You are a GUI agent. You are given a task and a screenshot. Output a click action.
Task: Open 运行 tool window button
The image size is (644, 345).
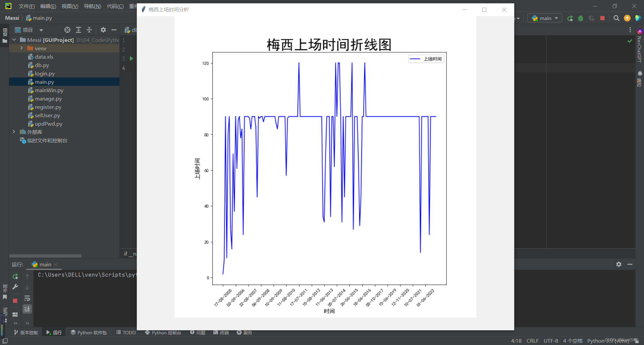coord(54,333)
